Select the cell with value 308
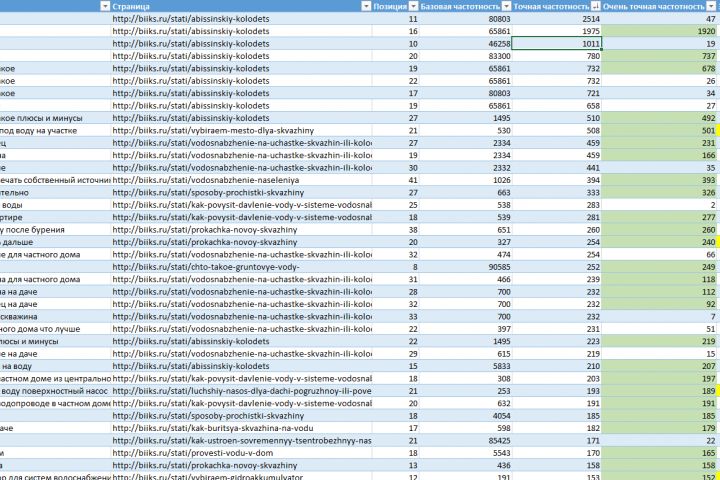 coord(465,378)
